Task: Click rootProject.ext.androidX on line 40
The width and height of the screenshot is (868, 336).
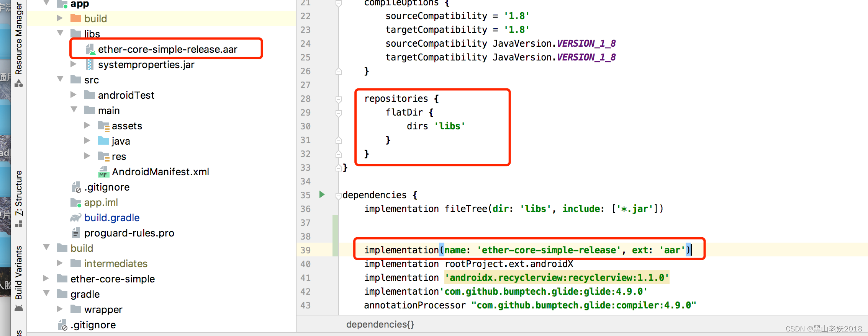Action: [x=509, y=264]
